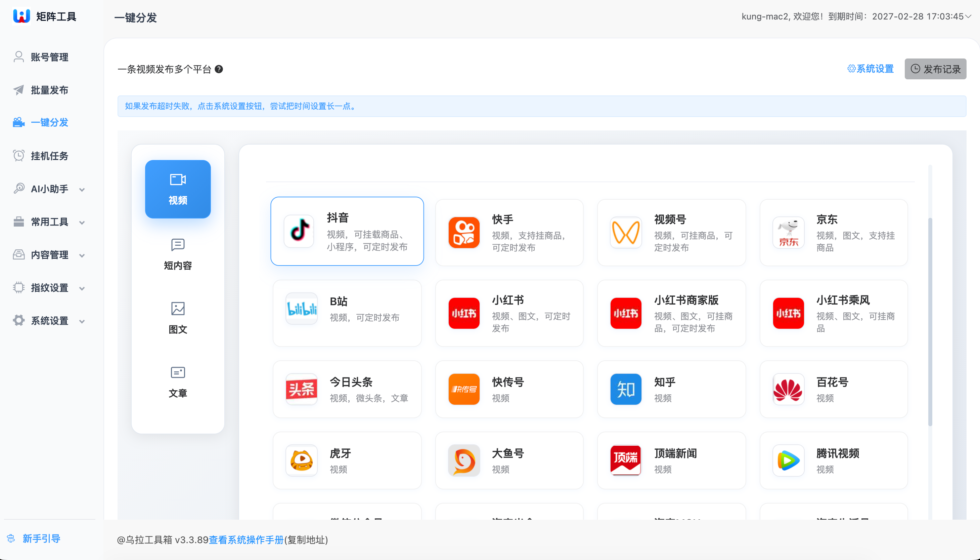Open 批量发布 in the sidebar
The image size is (980, 560).
click(49, 90)
